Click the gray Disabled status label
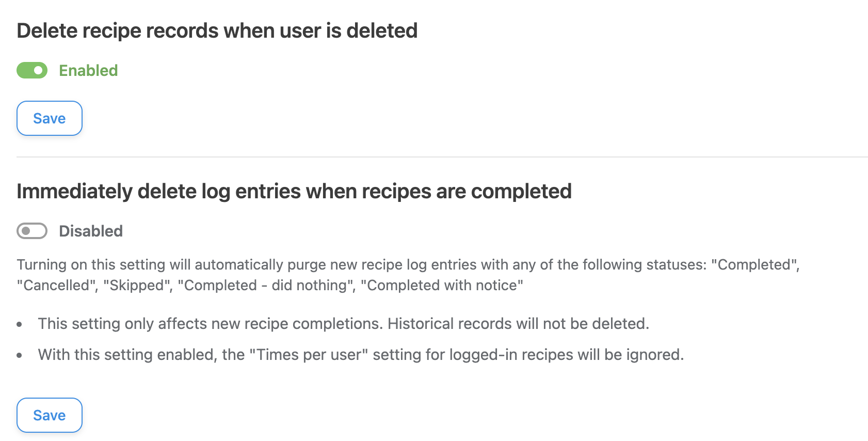This screenshot has height=441, width=868. point(91,231)
